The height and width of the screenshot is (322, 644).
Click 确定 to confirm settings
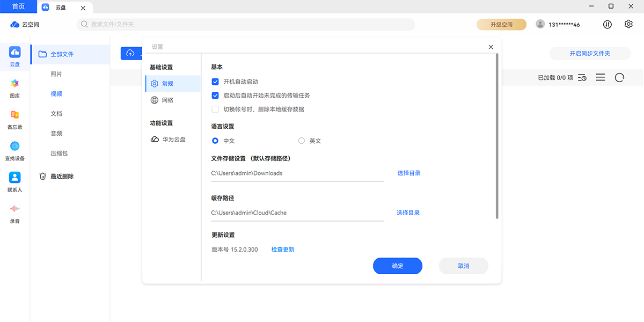point(398,266)
